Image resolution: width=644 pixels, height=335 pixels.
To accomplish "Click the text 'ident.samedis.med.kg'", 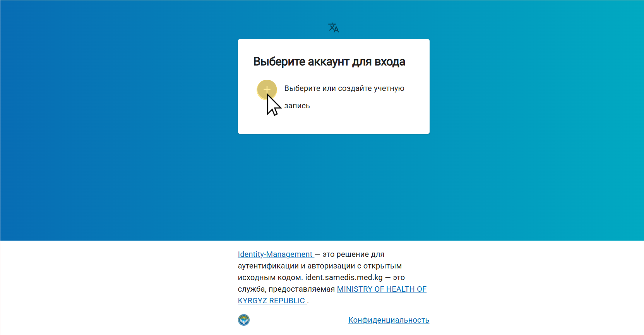I will pos(344,277).
